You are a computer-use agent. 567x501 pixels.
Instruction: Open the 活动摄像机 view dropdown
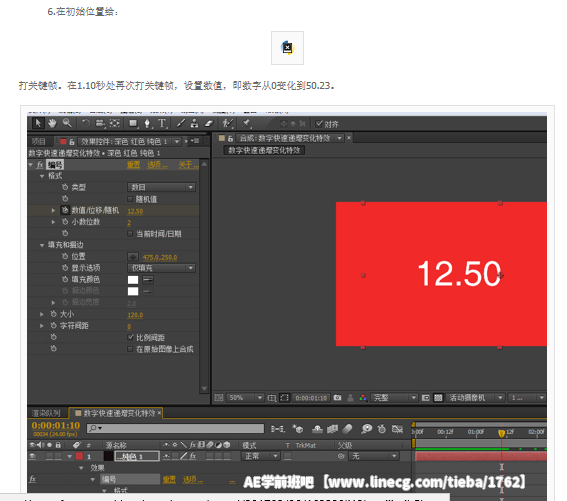(x=475, y=398)
